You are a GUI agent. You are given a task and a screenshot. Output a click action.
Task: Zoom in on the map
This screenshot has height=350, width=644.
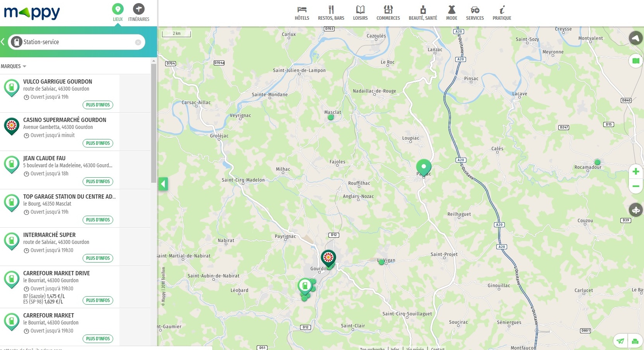click(635, 172)
